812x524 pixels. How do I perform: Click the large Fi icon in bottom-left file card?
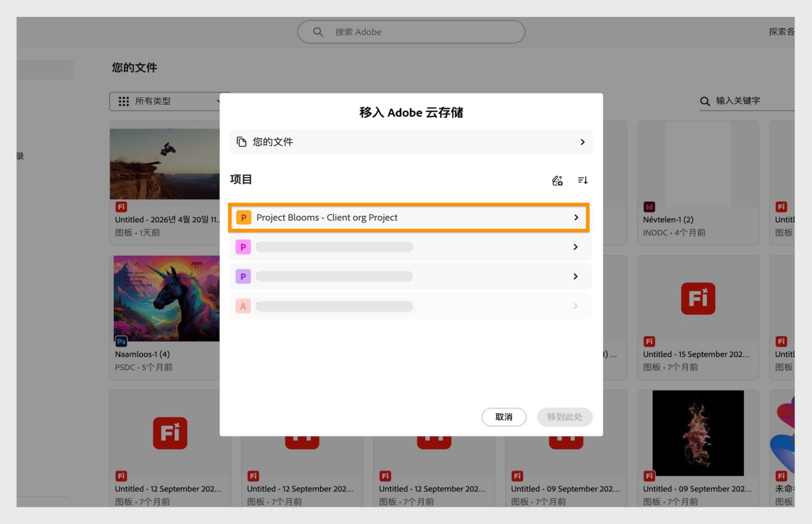coord(170,433)
